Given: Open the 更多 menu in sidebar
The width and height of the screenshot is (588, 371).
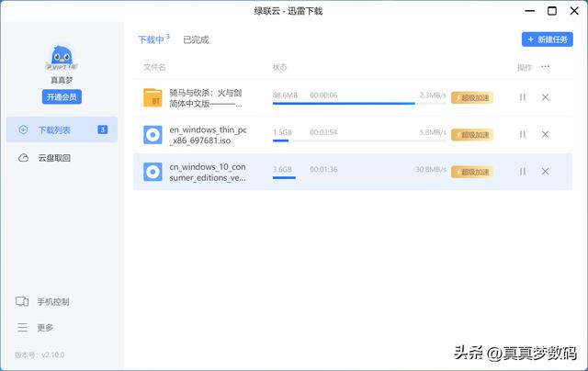Looking at the screenshot, I should [45, 328].
